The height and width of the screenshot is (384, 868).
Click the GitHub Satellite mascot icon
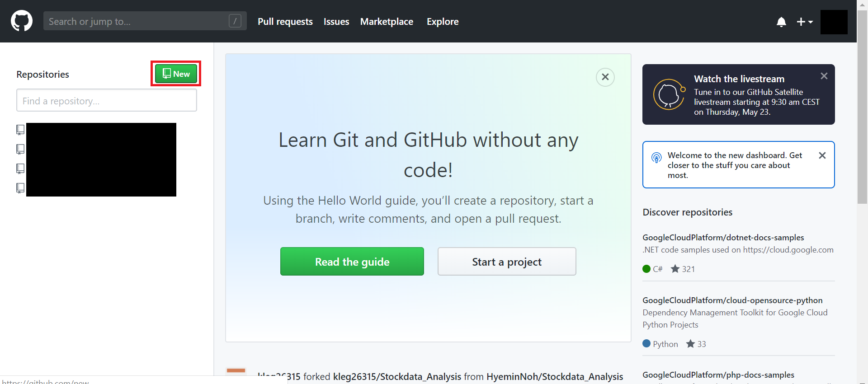pos(669,94)
